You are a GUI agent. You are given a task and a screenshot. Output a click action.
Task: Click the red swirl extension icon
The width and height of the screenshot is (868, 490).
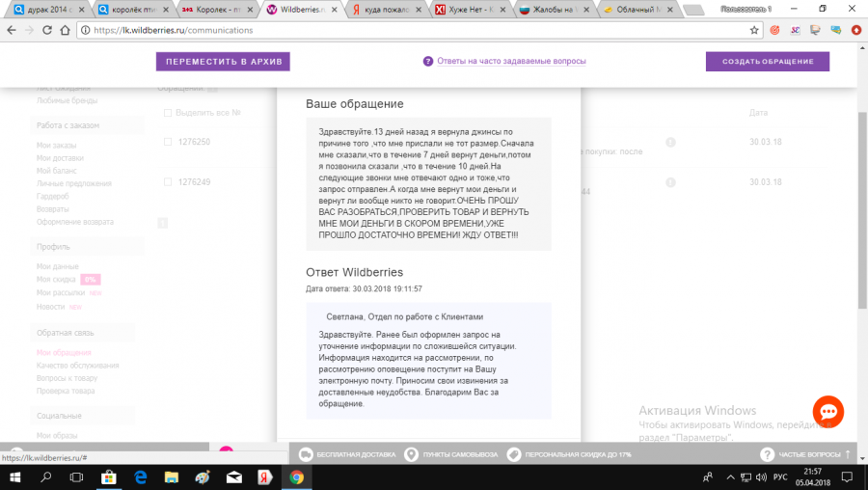click(x=774, y=30)
